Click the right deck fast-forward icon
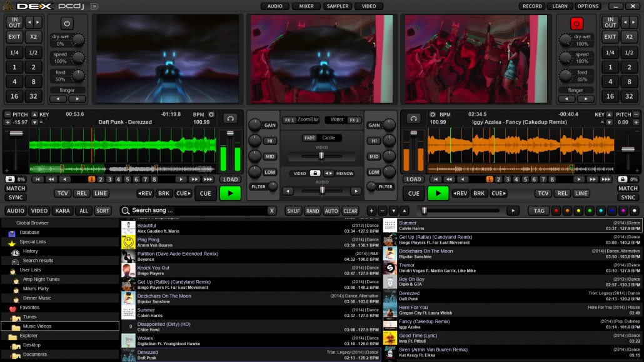The width and height of the screenshot is (644, 362). pos(592,179)
